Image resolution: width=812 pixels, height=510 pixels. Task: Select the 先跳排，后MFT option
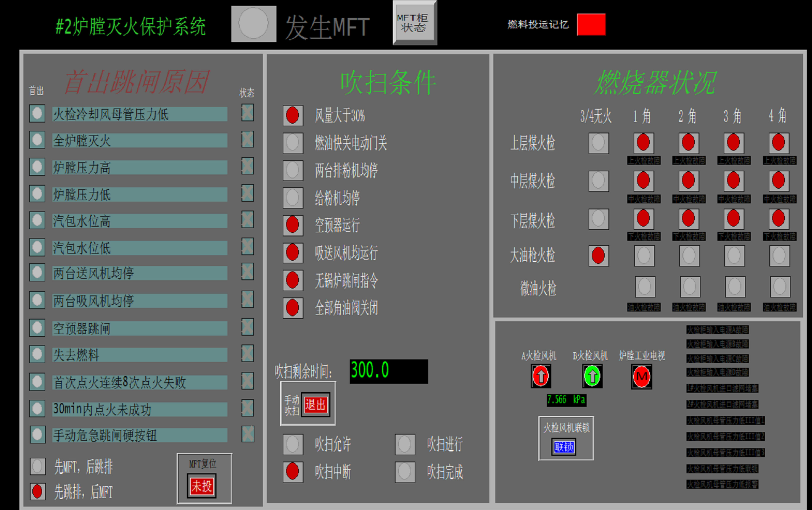(37, 491)
